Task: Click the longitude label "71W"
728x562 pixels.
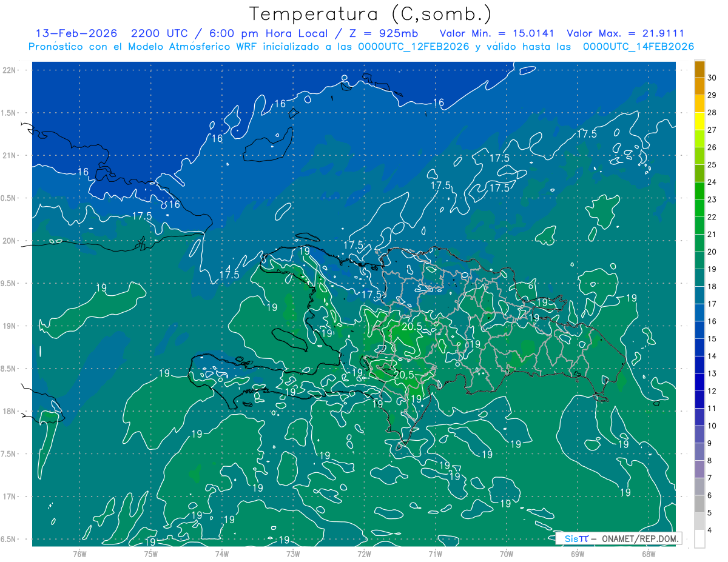Action: [435, 554]
